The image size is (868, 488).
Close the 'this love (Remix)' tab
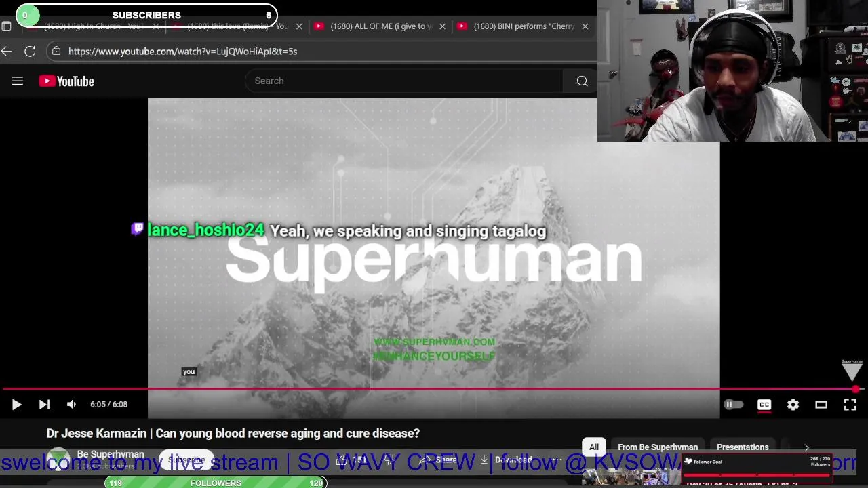299,26
